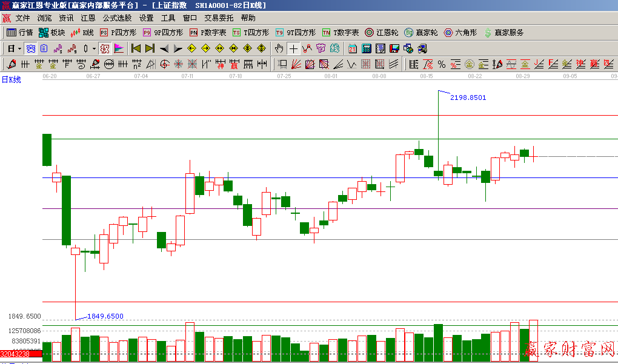The width and height of the screenshot is (618, 364).
Task: Click the 赢家服务 service button
Action: [x=503, y=33]
